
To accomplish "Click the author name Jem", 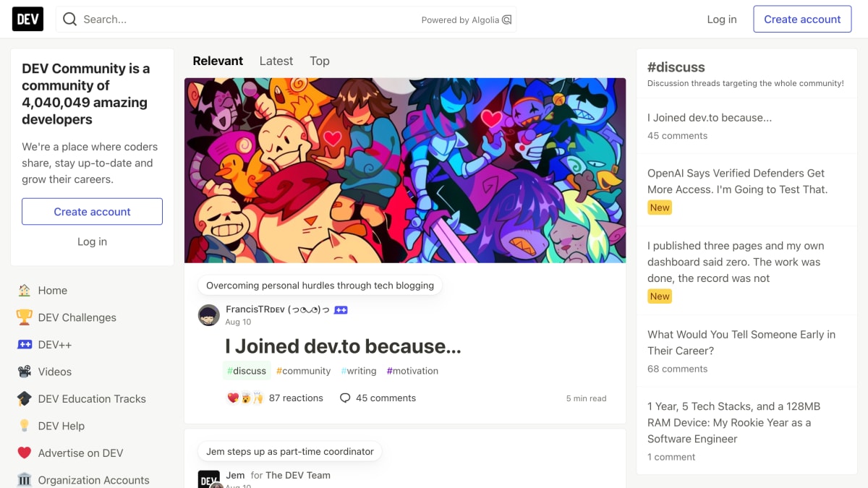I will 235,475.
